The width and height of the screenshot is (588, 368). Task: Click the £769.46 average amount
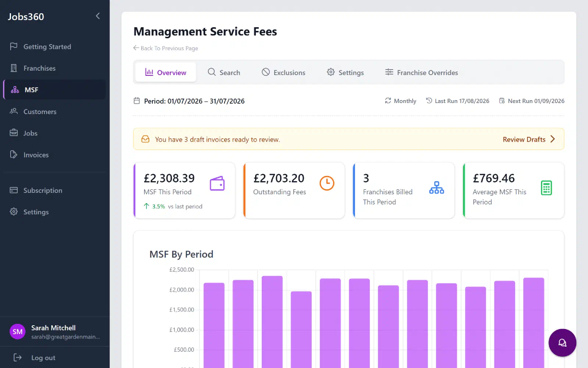tap(494, 178)
